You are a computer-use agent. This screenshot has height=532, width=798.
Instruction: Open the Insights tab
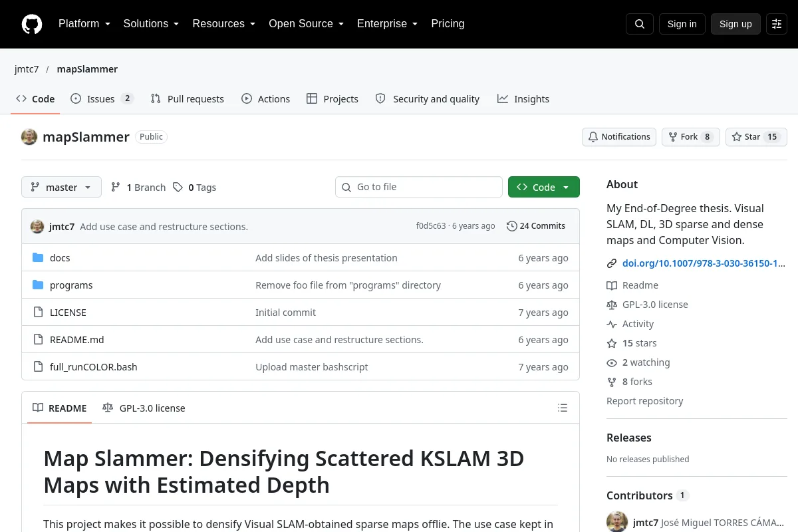(x=523, y=99)
